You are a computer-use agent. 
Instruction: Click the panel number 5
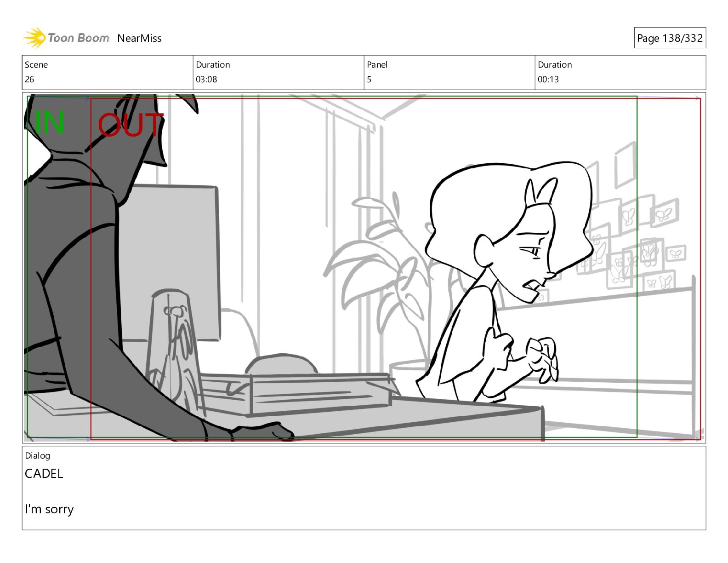[369, 79]
